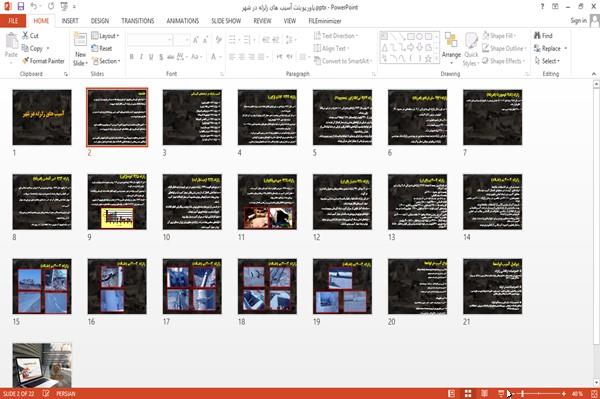Image resolution: width=600 pixels, height=399 pixels.
Task: Toggle text Shadow formatting
Action: tap(161, 57)
